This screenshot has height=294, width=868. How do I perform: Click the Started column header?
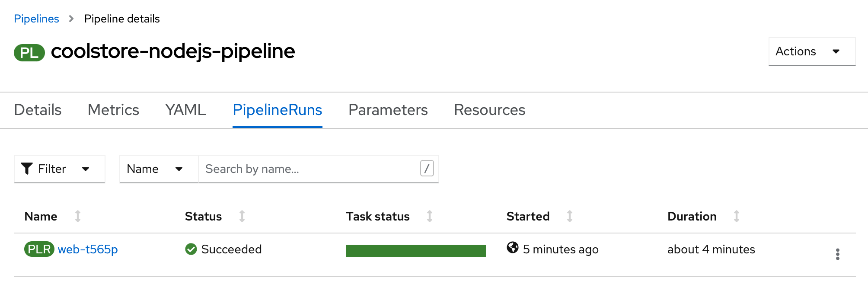tap(528, 216)
